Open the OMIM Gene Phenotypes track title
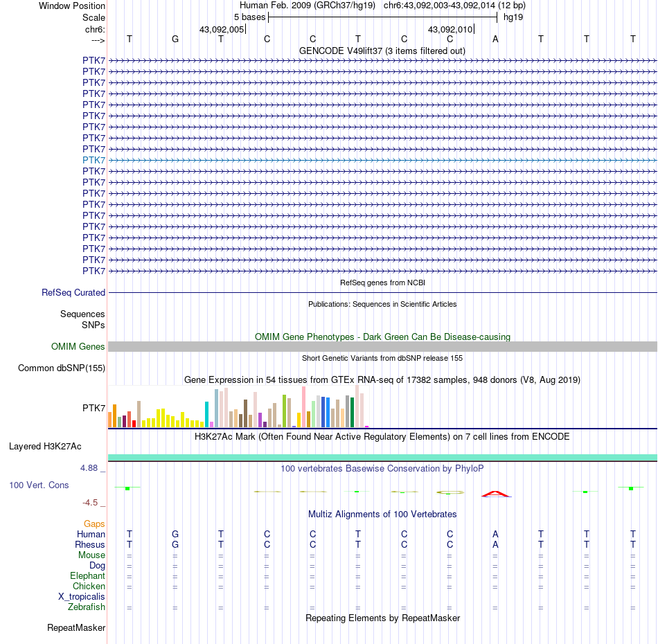This screenshot has height=644, width=658. pos(382,337)
